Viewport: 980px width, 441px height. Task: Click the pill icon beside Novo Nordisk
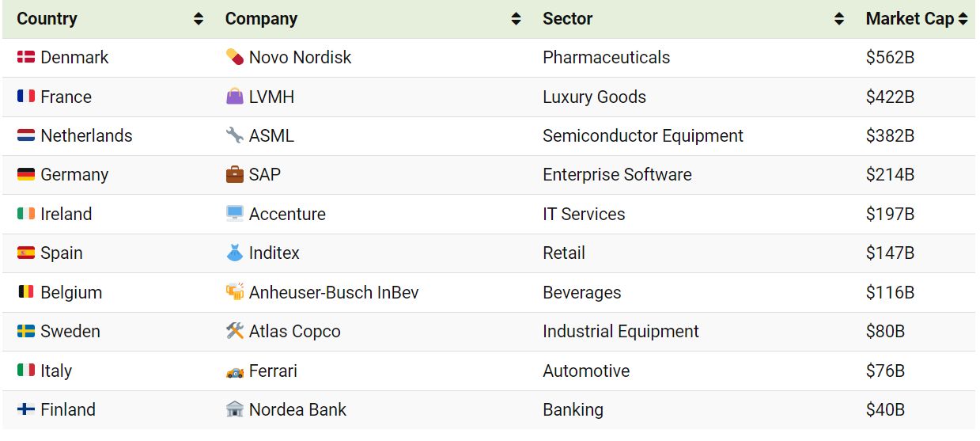point(234,57)
